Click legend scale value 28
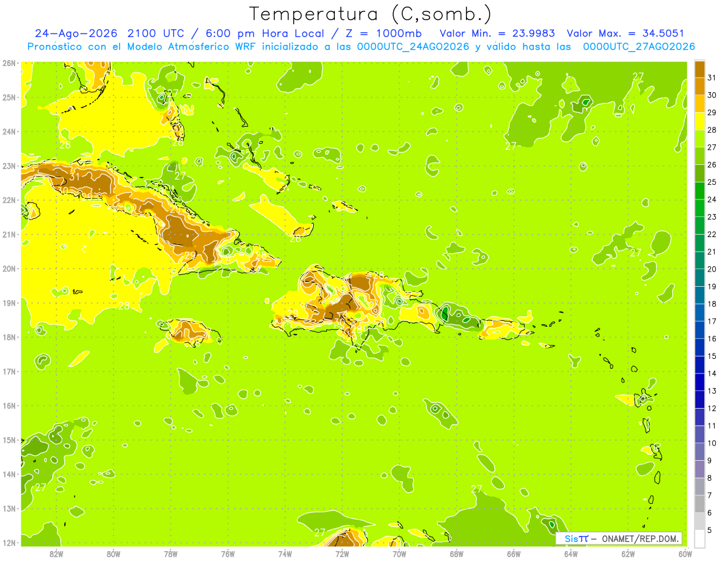The height and width of the screenshot is (562, 728). [x=712, y=130]
